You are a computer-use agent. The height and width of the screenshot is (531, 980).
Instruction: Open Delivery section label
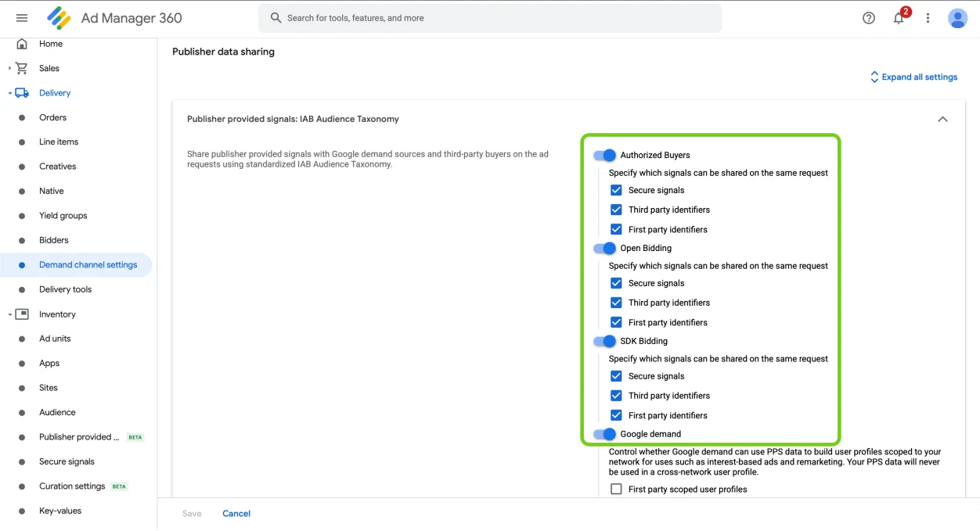coord(55,93)
